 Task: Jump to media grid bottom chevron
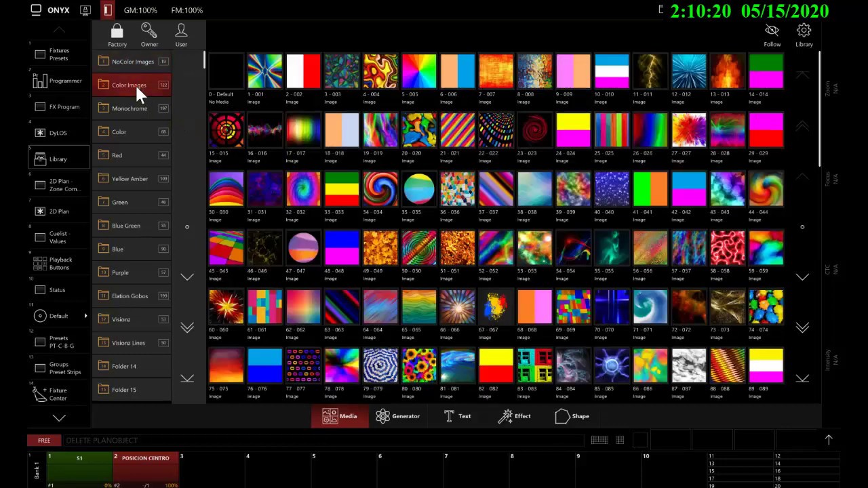click(802, 378)
